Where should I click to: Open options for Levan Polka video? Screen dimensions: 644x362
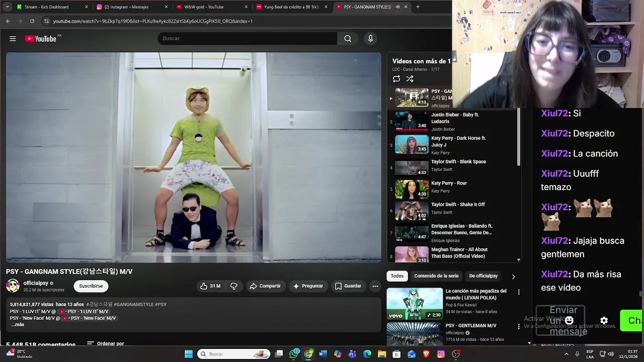(519, 292)
